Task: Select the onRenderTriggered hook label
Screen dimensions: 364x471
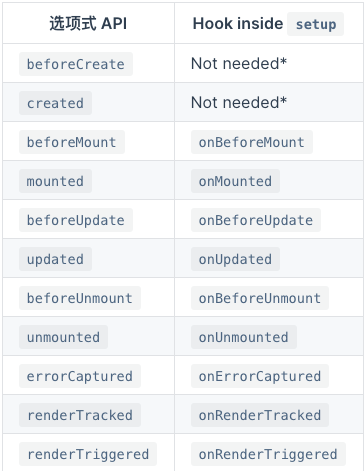Action: pyautogui.click(x=268, y=454)
